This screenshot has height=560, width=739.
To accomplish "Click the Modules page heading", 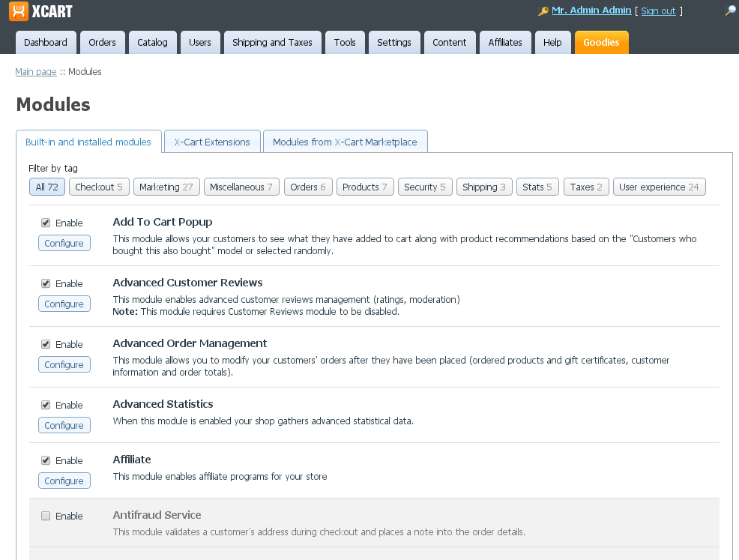I will [x=53, y=105].
